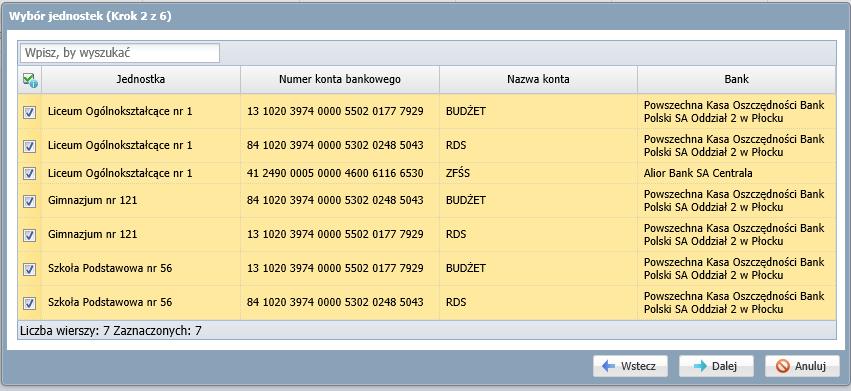Click the bank cell in Szkoła Podstawowa RDS row
Viewport: 851px width, 391px height.
tap(736, 302)
